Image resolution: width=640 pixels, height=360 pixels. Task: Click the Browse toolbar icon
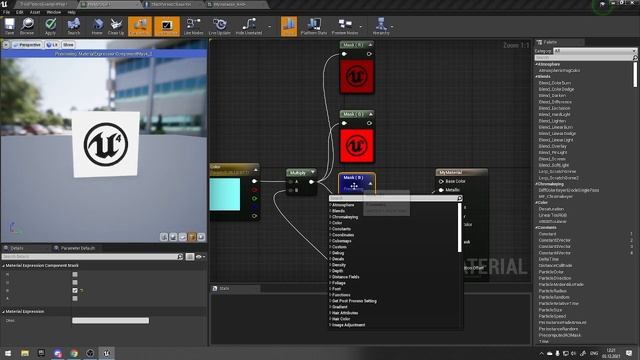tap(27, 26)
